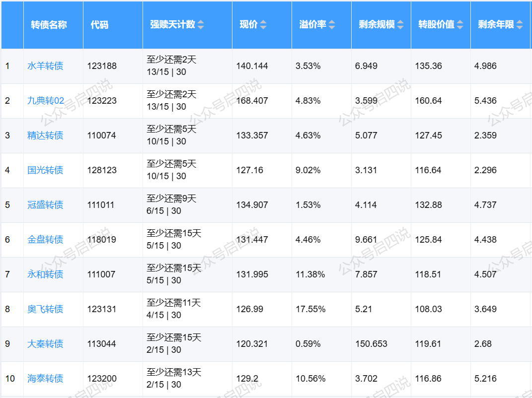Select the code cell 123188
This screenshot has width=532, height=398.
click(x=102, y=66)
